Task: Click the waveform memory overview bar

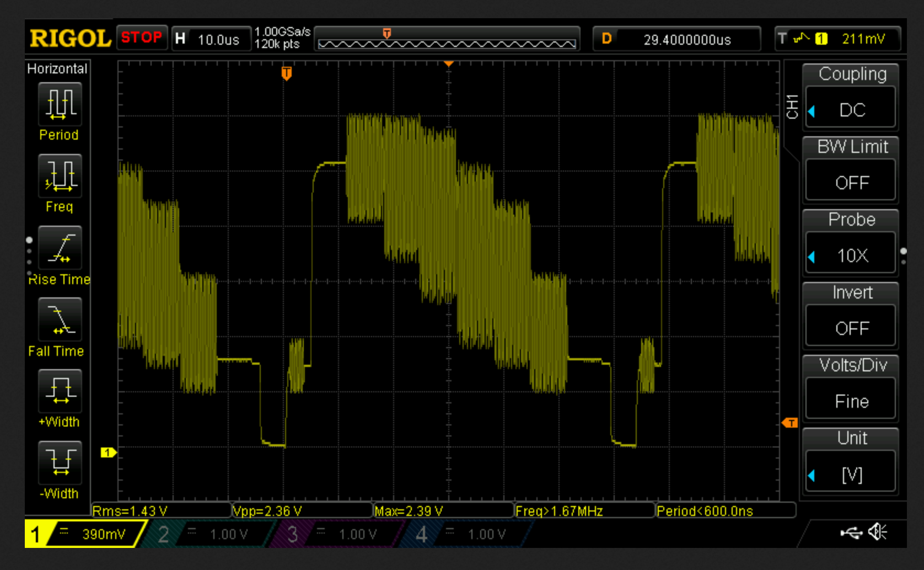Action: tap(447, 39)
